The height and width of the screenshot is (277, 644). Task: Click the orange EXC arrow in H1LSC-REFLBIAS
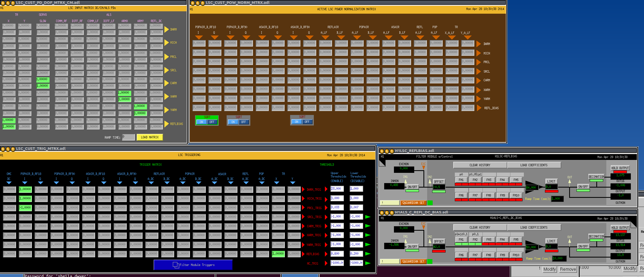pyautogui.click(x=423, y=168)
